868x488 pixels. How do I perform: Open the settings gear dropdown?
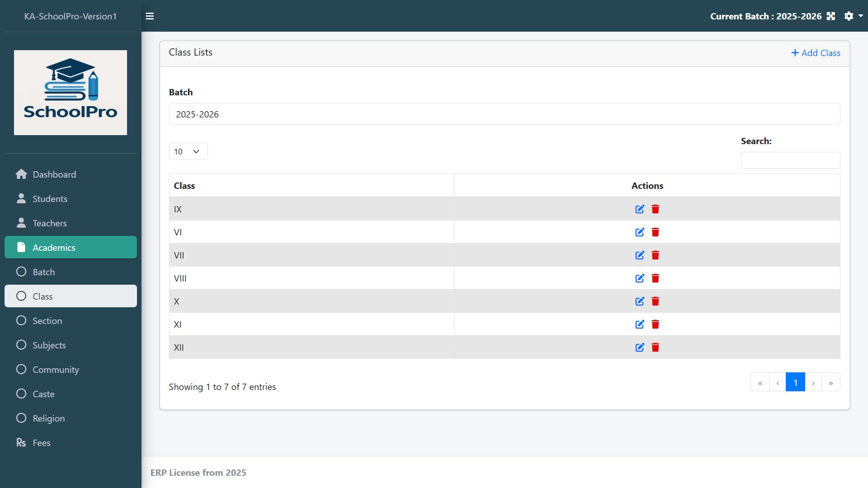tap(853, 16)
